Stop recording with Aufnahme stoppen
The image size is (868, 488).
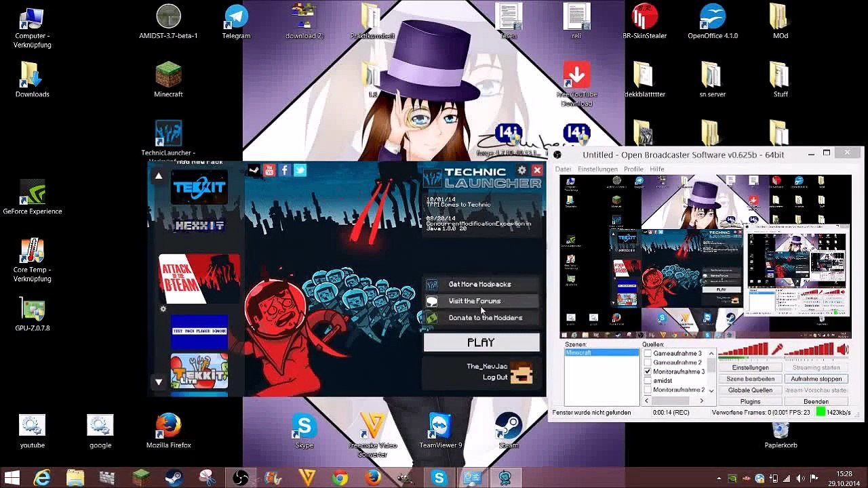tap(816, 379)
